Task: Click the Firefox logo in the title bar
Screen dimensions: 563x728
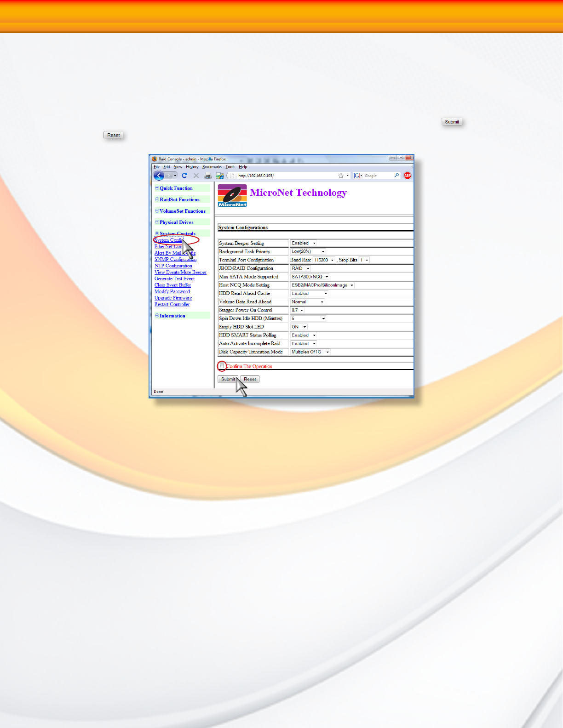Action: click(155, 159)
